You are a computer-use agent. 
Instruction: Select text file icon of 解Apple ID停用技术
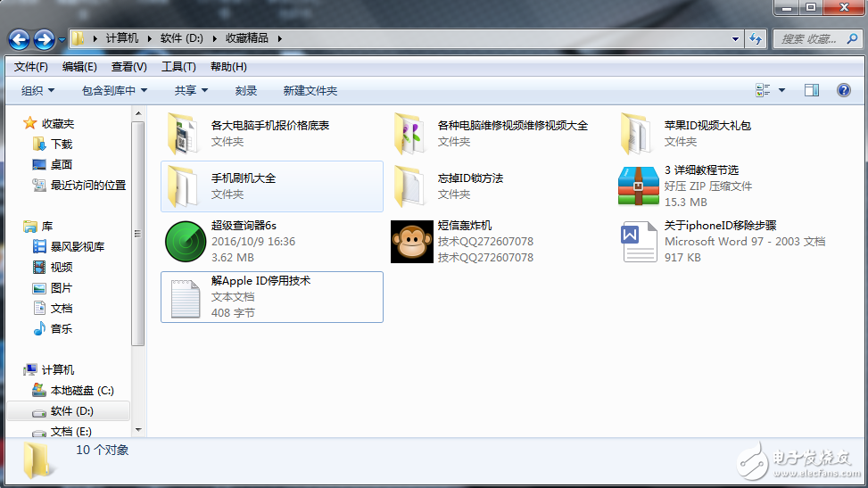186,299
